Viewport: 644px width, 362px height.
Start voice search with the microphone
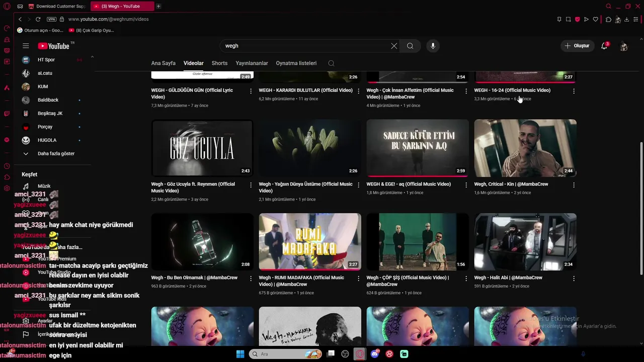tap(433, 46)
